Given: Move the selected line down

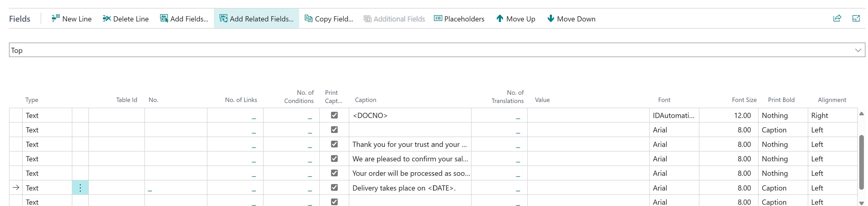Looking at the screenshot, I should (x=571, y=19).
